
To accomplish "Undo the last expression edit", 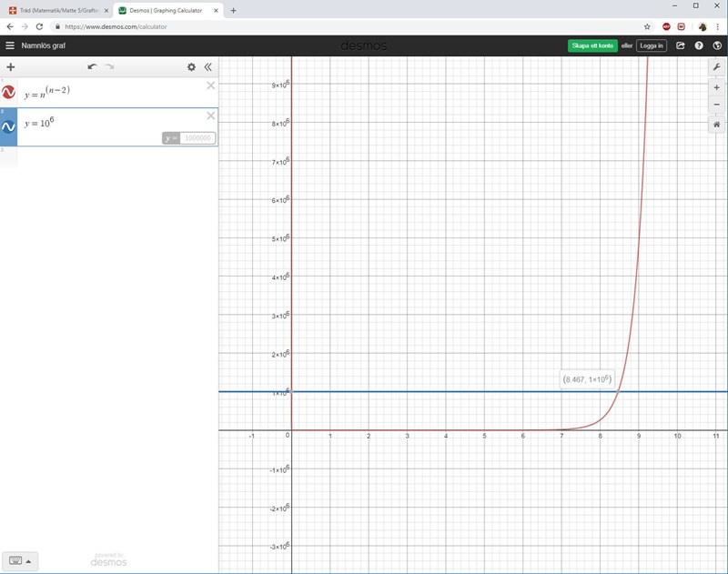I will click(92, 67).
